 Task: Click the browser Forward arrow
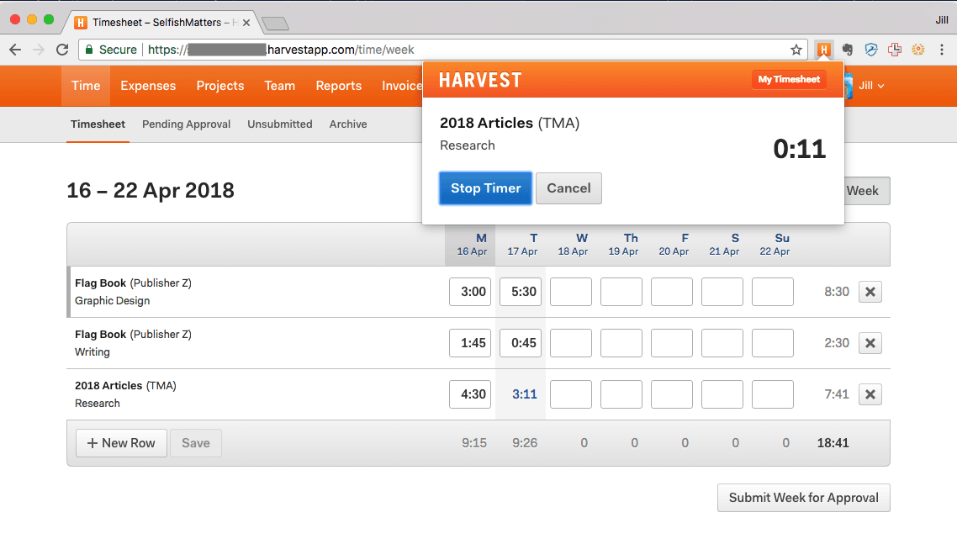(x=39, y=50)
